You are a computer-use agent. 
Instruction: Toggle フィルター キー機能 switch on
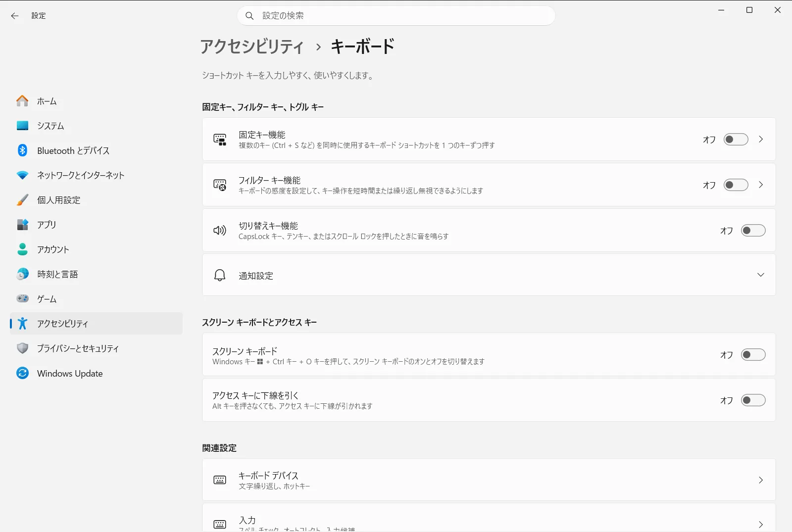tap(736, 185)
